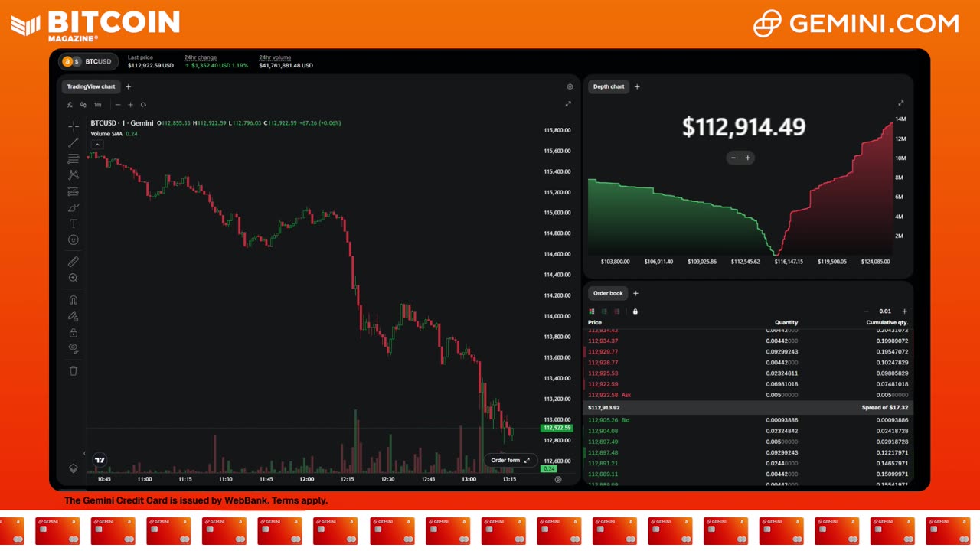Select the 112,929.77 ask row
Viewport: 980px width, 551px height.
(747, 352)
